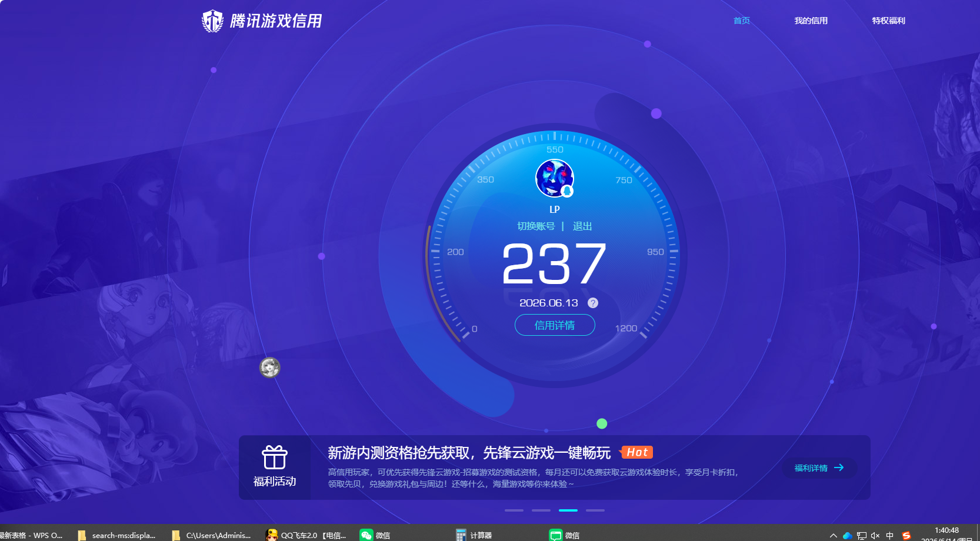This screenshot has height=541, width=980.
Task: Select the second carousel indicator dash
Action: point(541,510)
